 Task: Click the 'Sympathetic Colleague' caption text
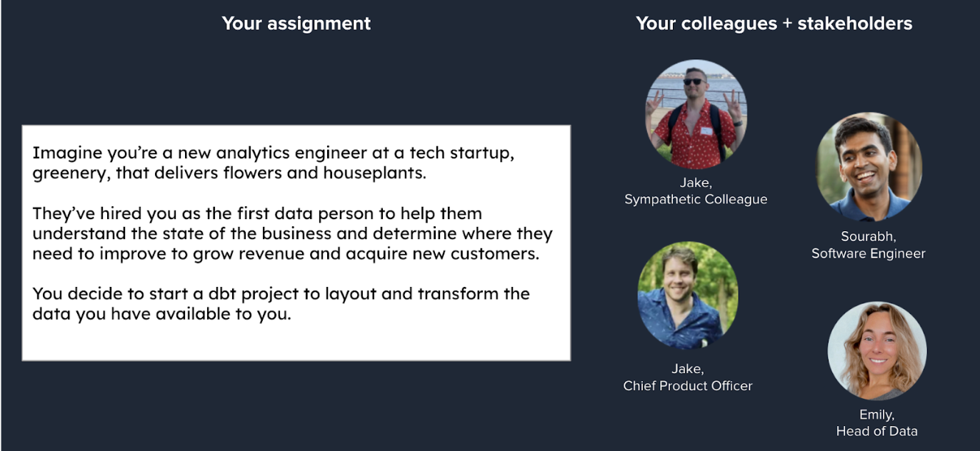pos(696,200)
